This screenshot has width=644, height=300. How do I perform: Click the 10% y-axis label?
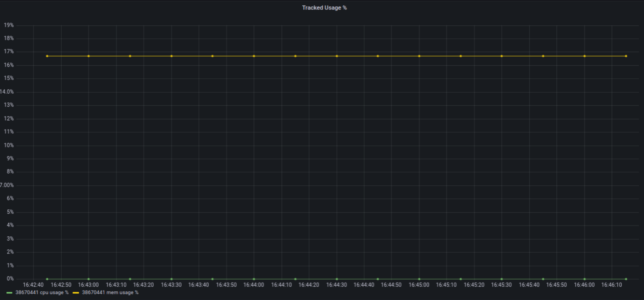point(9,145)
